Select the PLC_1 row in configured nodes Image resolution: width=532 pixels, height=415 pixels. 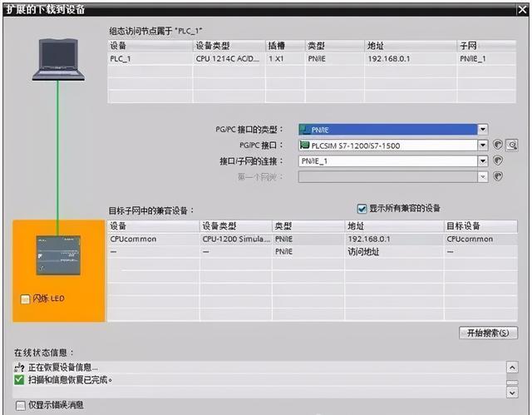point(312,59)
